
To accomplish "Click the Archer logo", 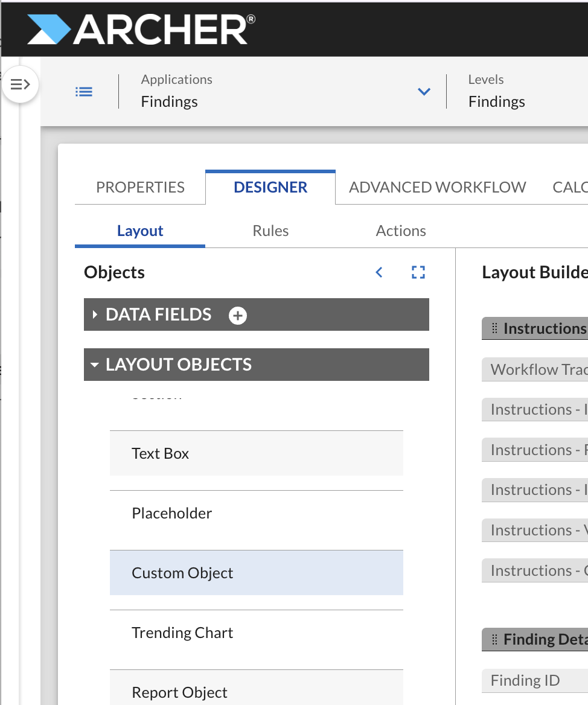I will [x=141, y=29].
